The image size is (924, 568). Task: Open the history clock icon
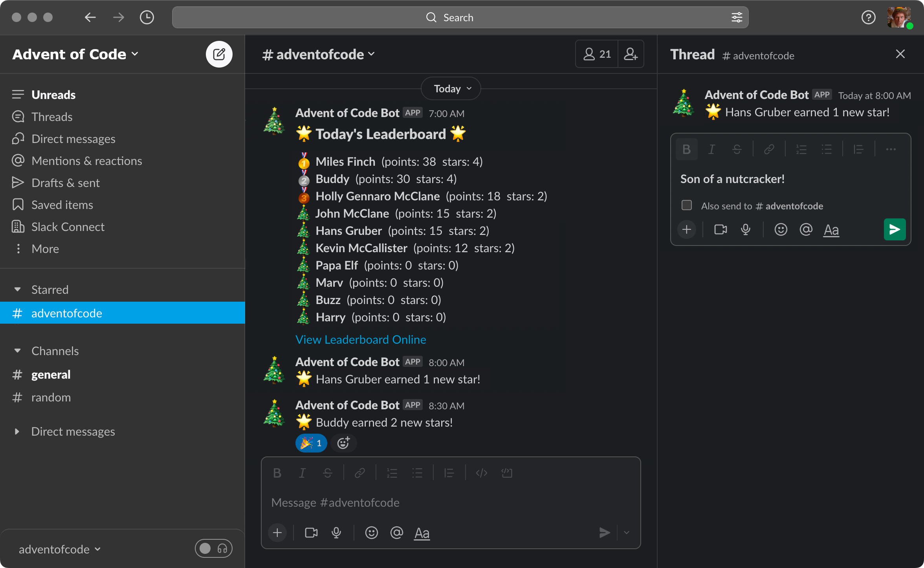pyautogui.click(x=147, y=17)
